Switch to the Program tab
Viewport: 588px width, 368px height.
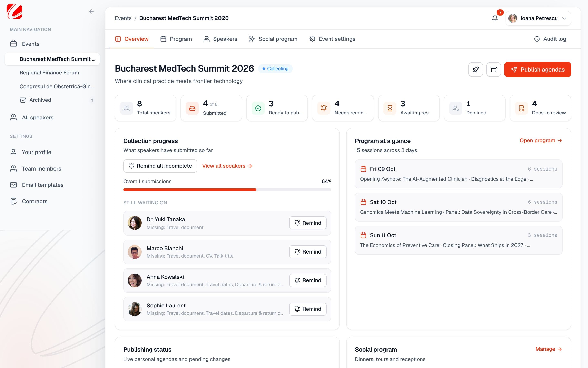[176, 39]
